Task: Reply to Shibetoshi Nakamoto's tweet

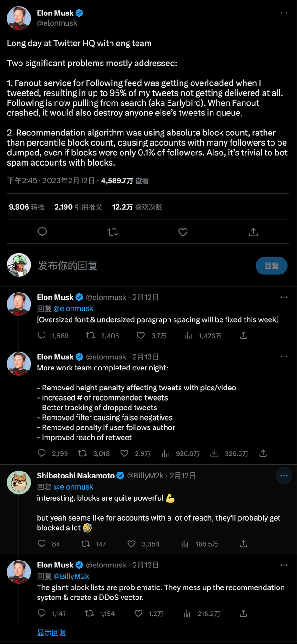Action: (x=42, y=544)
